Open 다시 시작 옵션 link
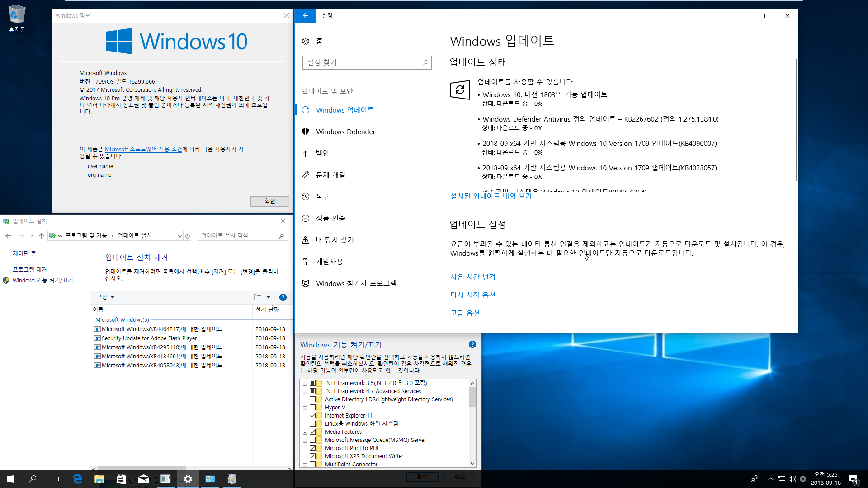 coord(473,295)
